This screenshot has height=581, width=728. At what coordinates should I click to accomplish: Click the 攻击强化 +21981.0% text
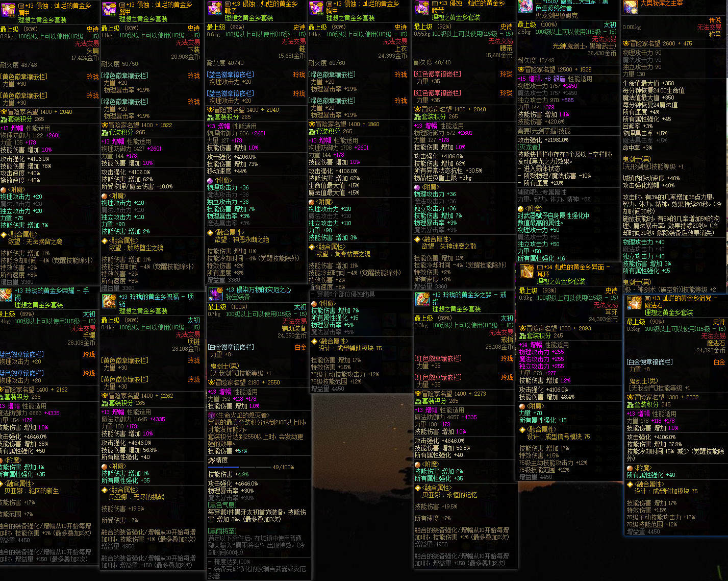(543, 140)
